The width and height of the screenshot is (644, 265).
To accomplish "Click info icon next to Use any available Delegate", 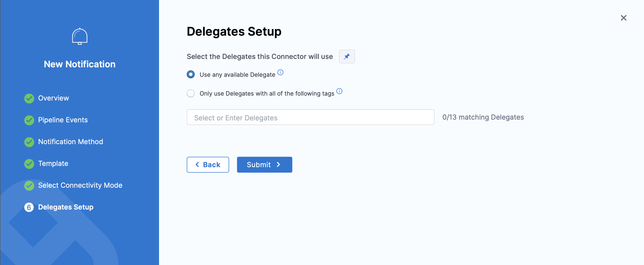I will 280,73.
